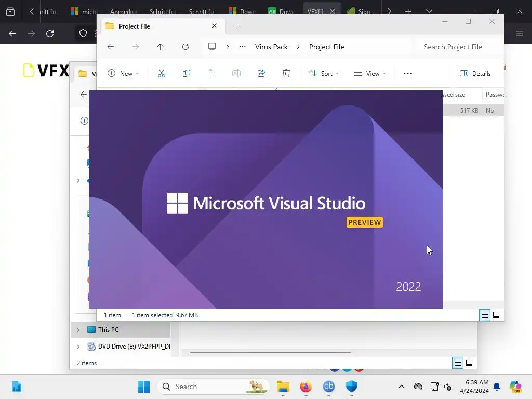The width and height of the screenshot is (532, 399).
Task: Click the Password column header
Action: [x=493, y=95]
